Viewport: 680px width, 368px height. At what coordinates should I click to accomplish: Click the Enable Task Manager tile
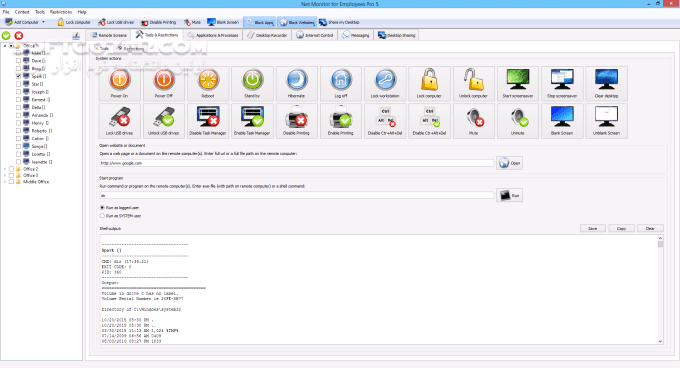[x=252, y=121]
